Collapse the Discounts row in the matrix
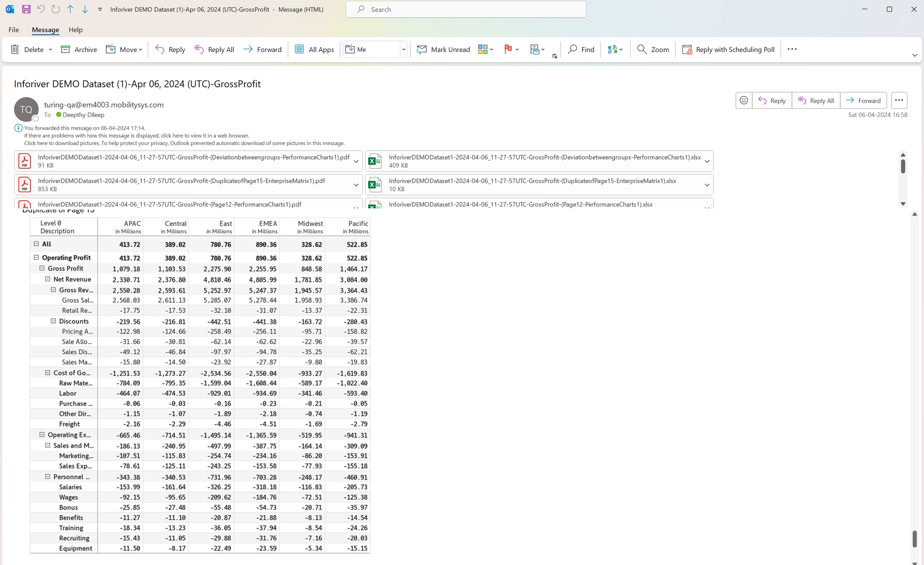The width and height of the screenshot is (924, 565). coord(53,321)
